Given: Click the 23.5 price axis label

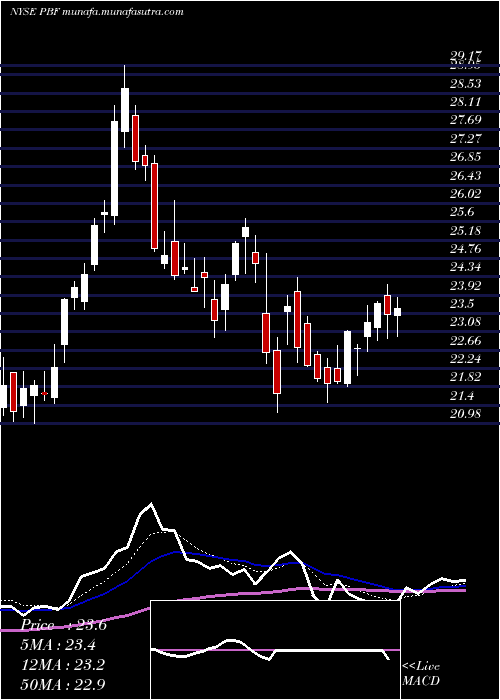Looking at the screenshot, I should [462, 304].
